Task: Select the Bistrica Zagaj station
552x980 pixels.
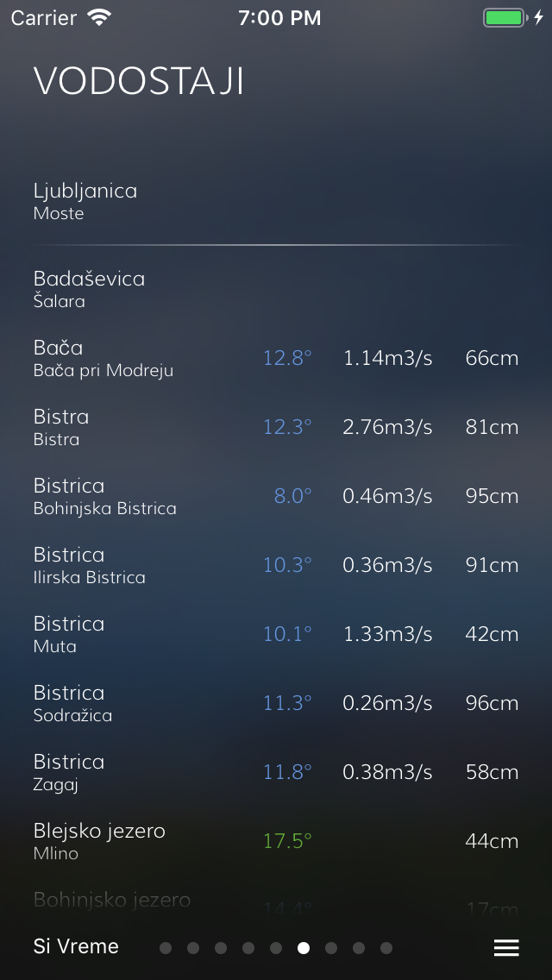Action: pyautogui.click(x=276, y=772)
